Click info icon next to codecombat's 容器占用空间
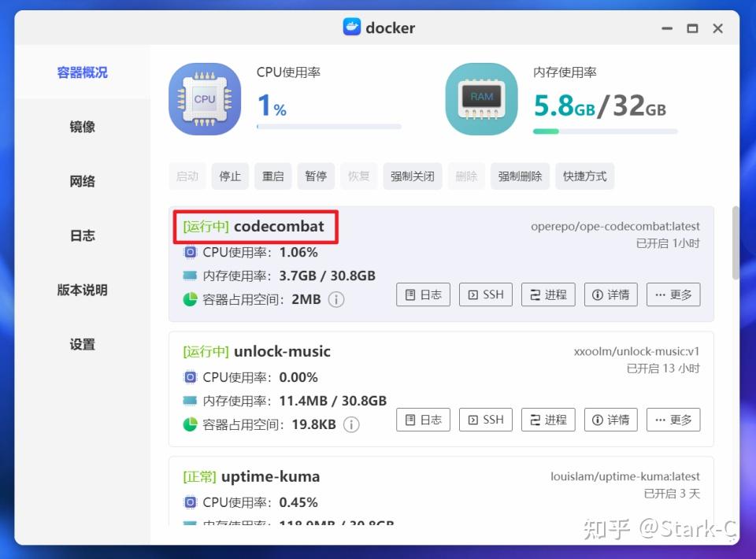This screenshot has height=559, width=756. 336,299
